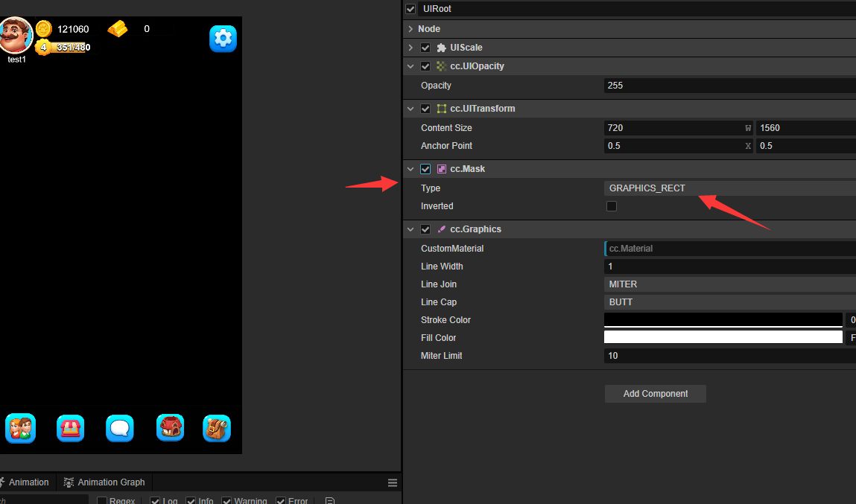Viewport: 856px width, 504px height.
Task: Switch to the Animation Graph tab
Action: tap(104, 482)
